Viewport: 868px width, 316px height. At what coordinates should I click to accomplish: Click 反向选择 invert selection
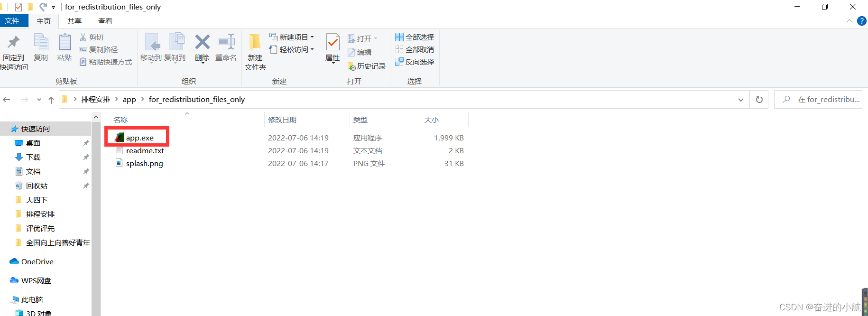(x=415, y=62)
